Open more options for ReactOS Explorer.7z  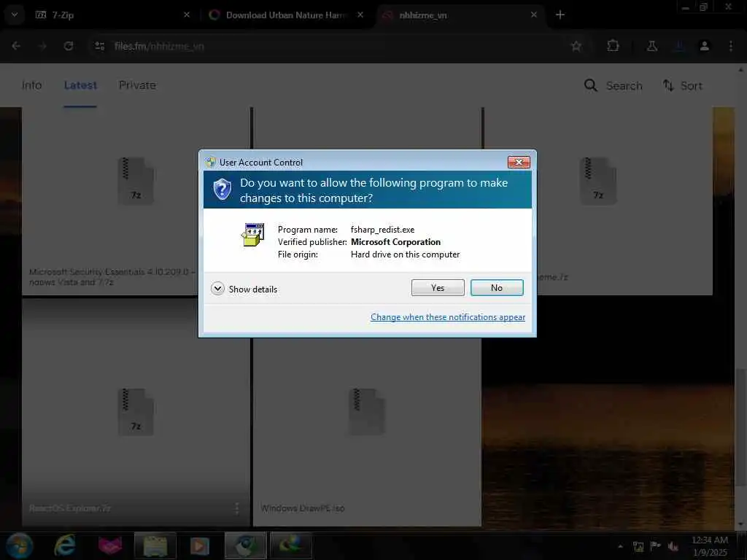point(237,508)
